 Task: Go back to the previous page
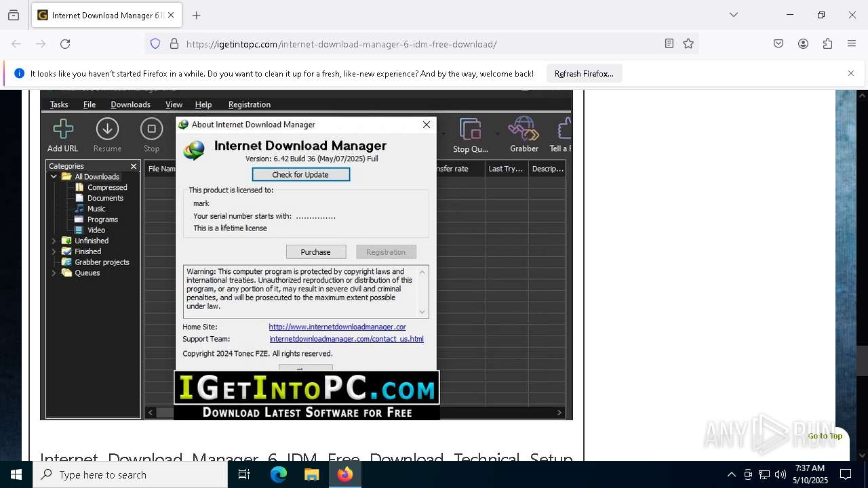[x=16, y=44]
